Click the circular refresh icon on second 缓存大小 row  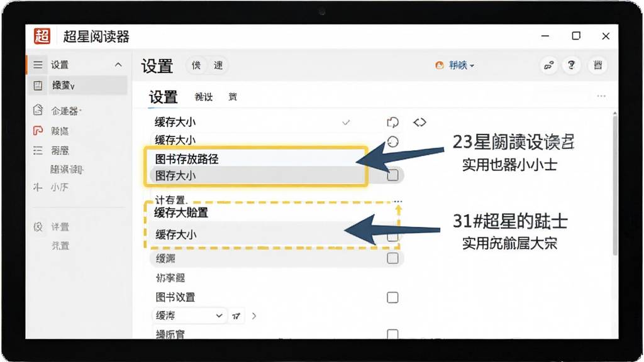[392, 142]
